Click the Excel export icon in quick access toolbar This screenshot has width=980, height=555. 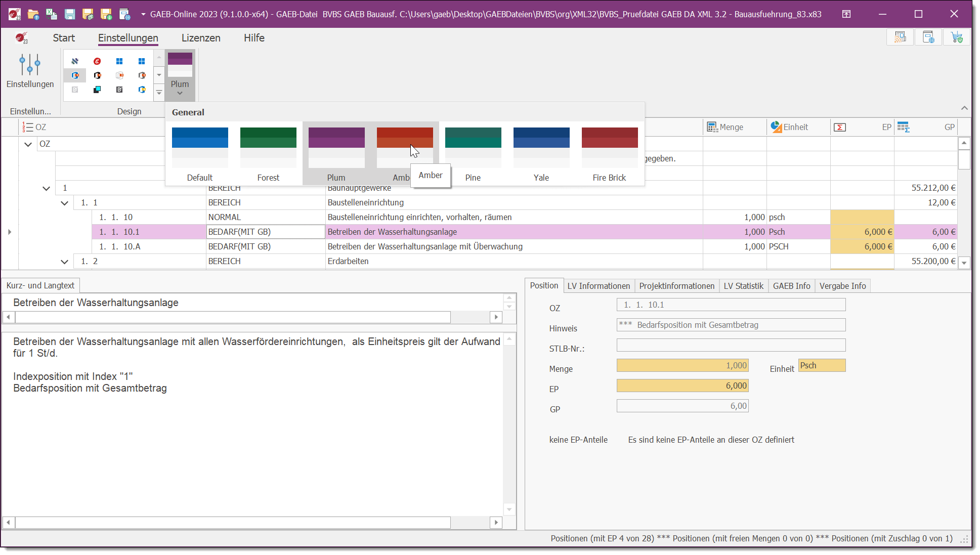coord(51,14)
